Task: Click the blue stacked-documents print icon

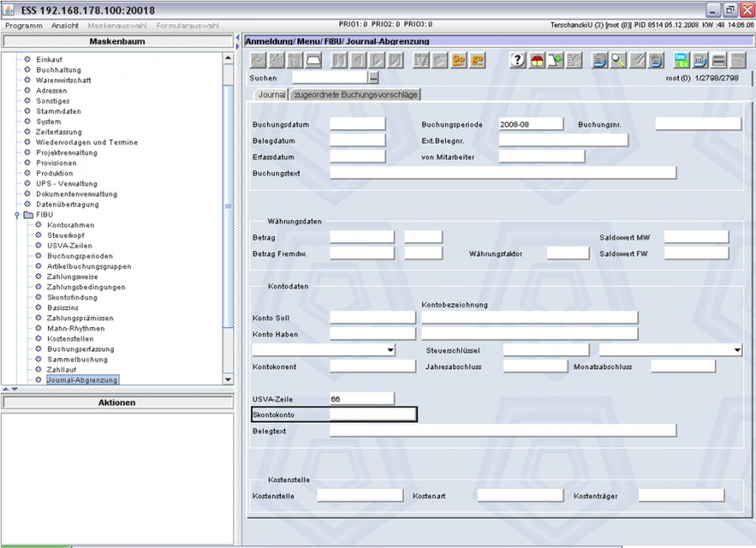Action: (599, 61)
